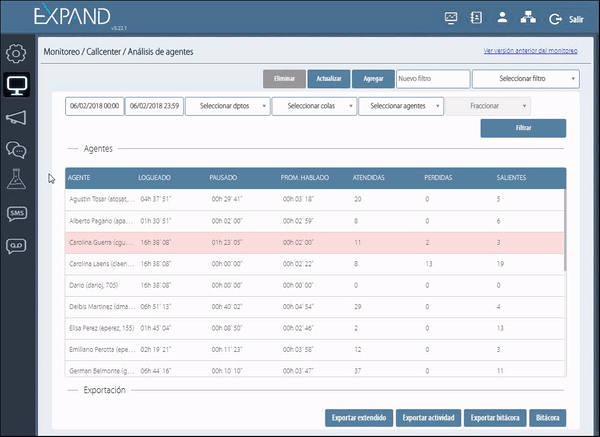Sort by SALIENTES column header

(x=511, y=178)
